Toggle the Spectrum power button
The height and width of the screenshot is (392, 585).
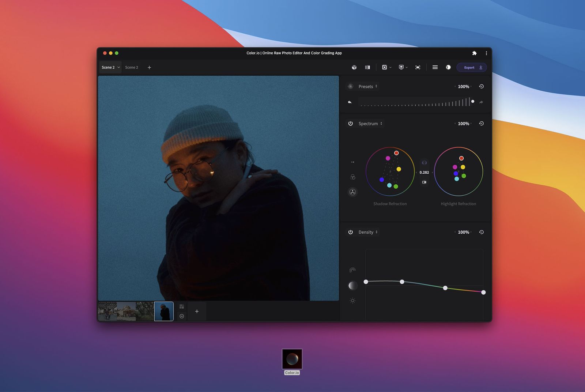click(x=350, y=124)
